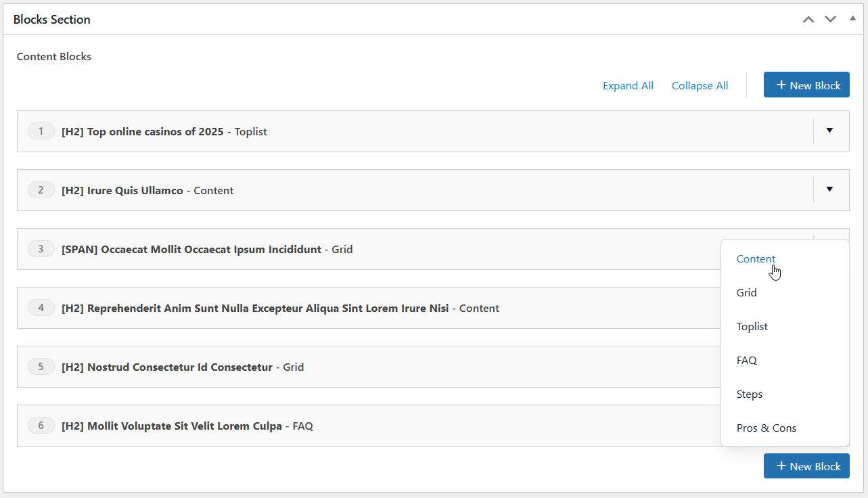The height and width of the screenshot is (498, 868).
Task: Collapse the Blocks Section panel with the triangle toggle
Action: pos(852,18)
